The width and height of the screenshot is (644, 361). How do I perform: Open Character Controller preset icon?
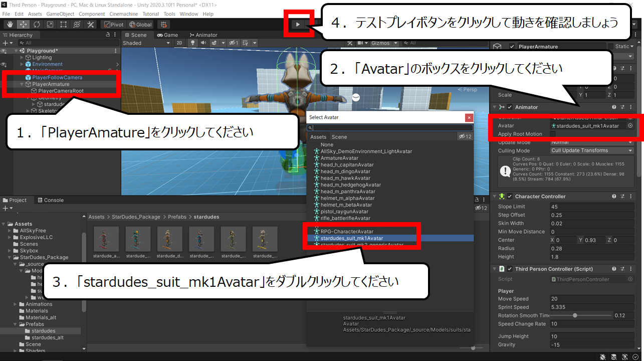[x=622, y=197]
